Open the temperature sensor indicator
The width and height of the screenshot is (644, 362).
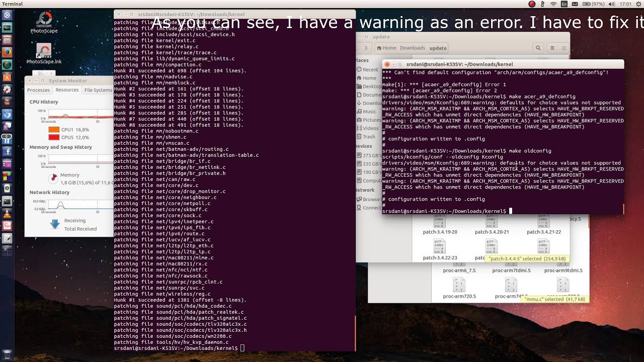(x=543, y=4)
